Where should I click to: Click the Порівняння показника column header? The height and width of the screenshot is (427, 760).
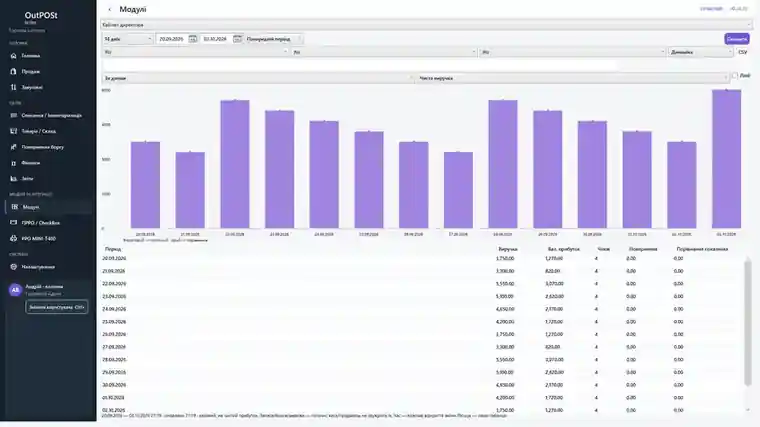pos(702,249)
